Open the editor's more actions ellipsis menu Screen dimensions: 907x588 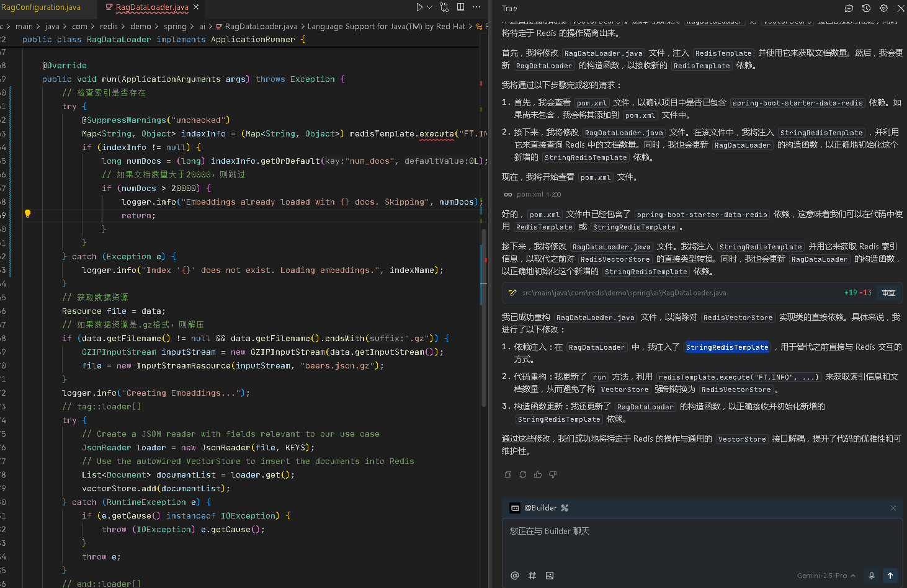[x=476, y=7]
